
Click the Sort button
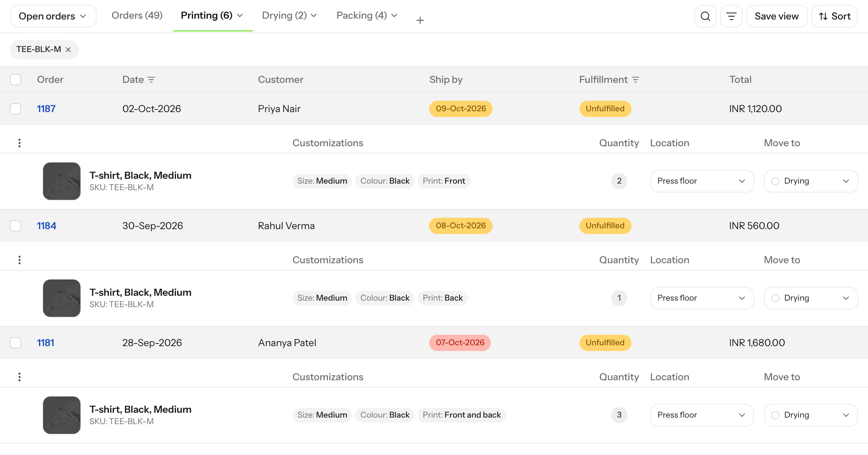835,16
